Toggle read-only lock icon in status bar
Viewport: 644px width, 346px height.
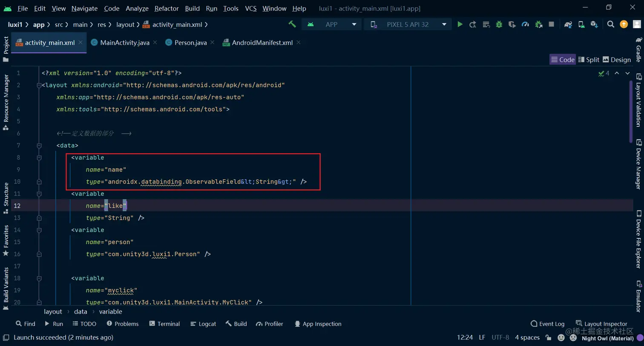[x=549, y=337]
